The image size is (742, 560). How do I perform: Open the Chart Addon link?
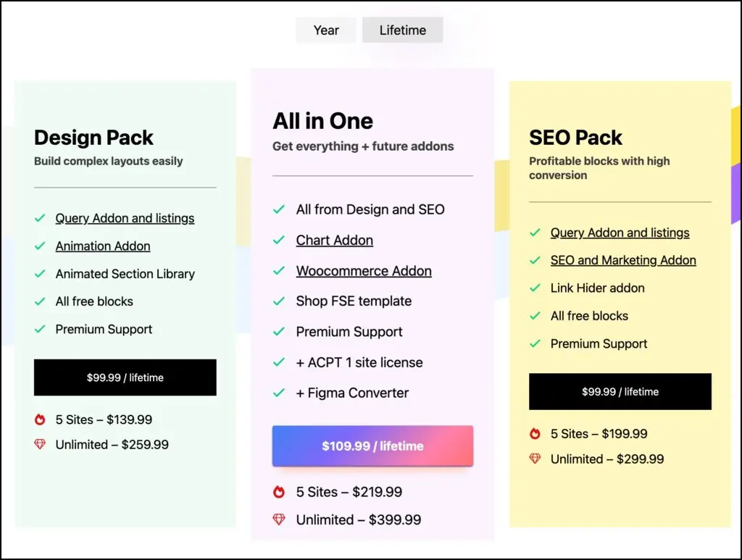(x=335, y=241)
